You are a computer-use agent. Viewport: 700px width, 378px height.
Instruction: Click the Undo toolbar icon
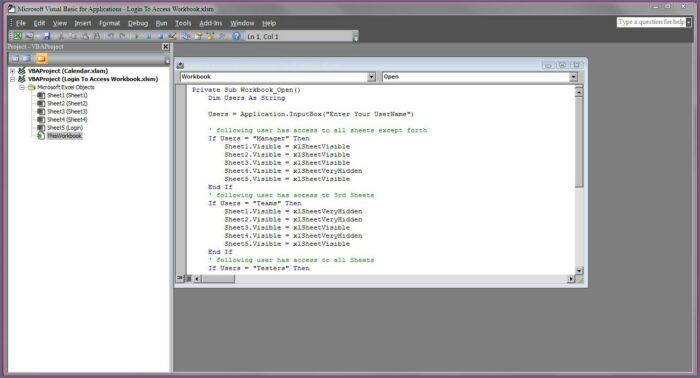110,36
